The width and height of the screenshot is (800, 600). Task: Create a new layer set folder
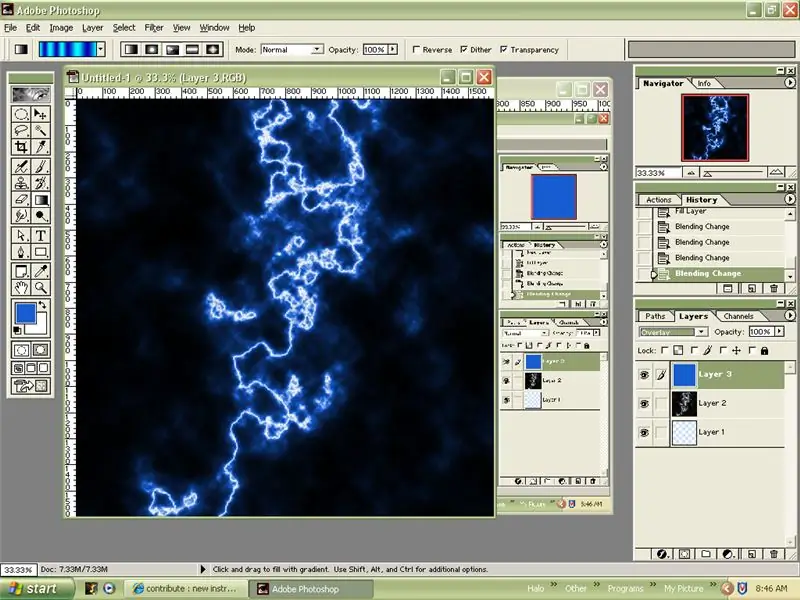[706, 554]
